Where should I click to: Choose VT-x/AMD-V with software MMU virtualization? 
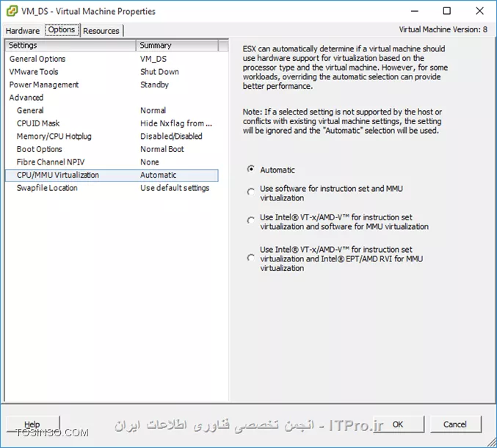tap(250, 220)
